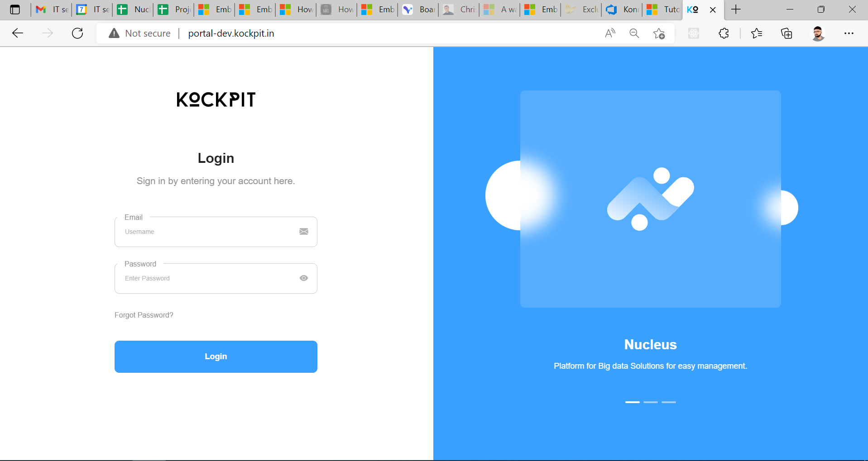Click the envelope icon in Email field
Image resolution: width=868 pixels, height=461 pixels.
[304, 232]
